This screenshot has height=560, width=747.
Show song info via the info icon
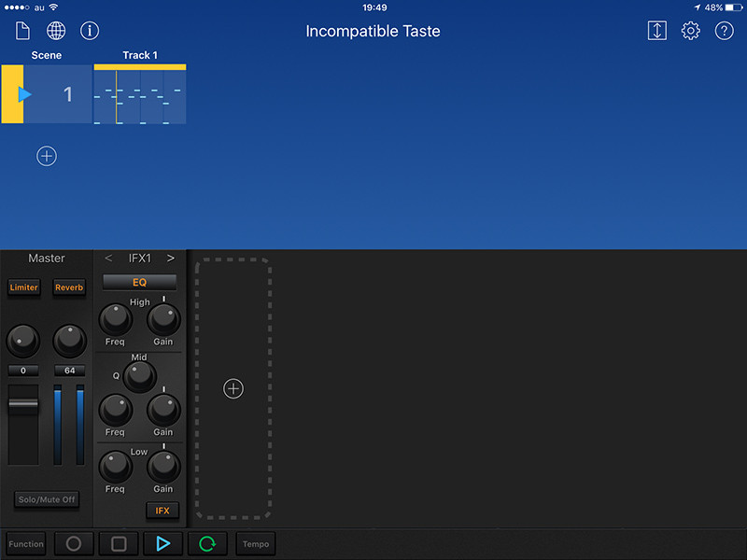click(x=90, y=31)
